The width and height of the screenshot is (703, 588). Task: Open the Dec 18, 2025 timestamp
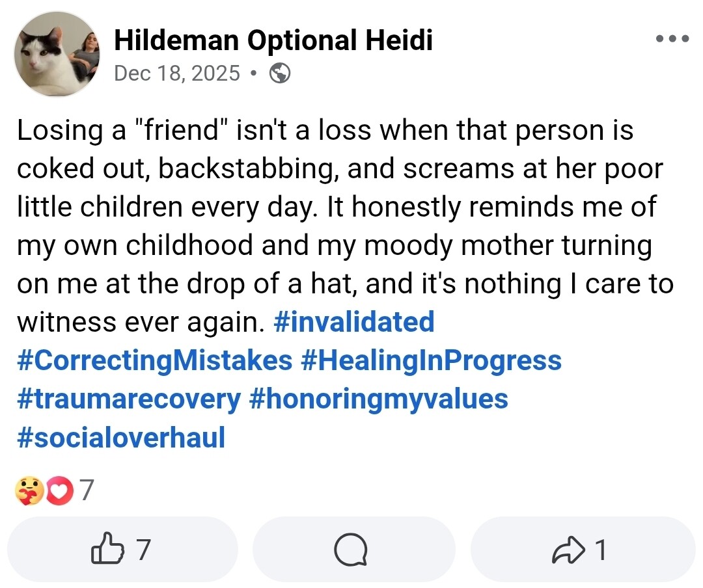pyautogui.click(x=176, y=73)
